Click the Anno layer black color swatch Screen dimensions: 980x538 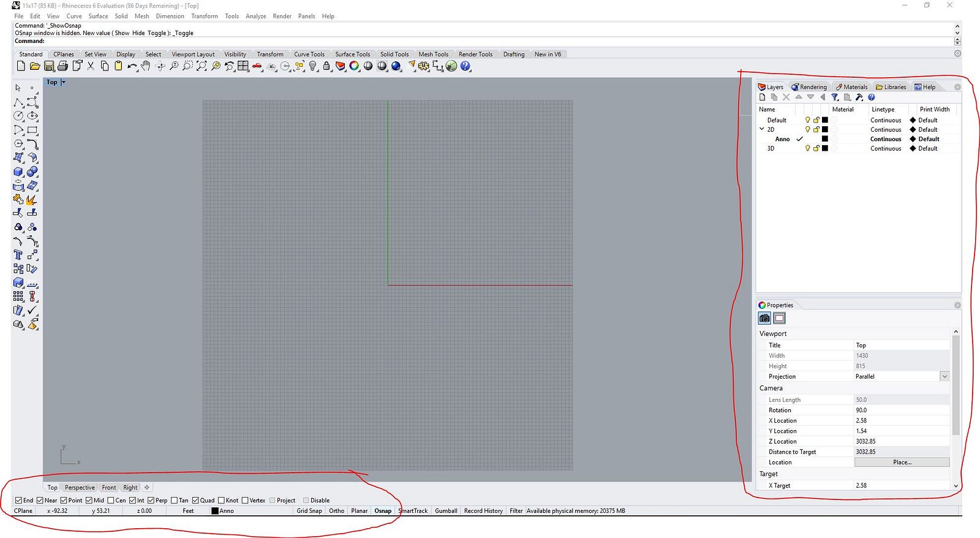click(x=824, y=139)
